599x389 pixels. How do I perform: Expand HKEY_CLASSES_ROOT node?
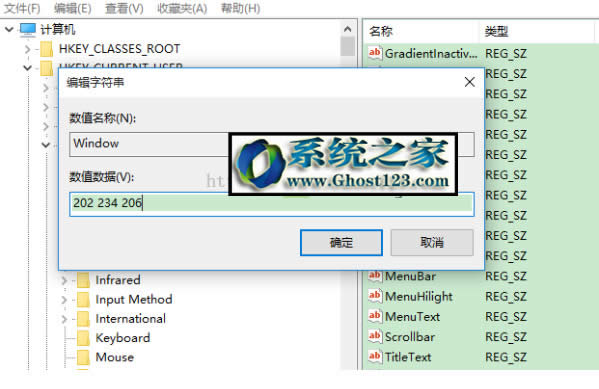coord(28,49)
